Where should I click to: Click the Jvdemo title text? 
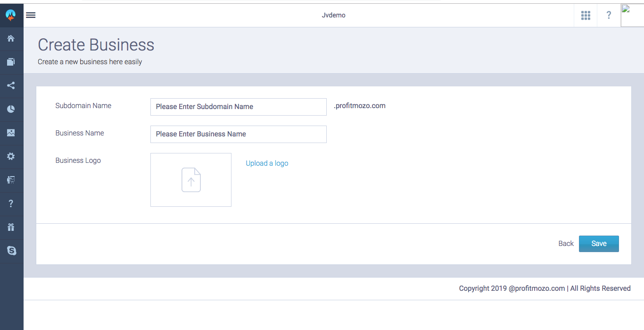tap(333, 15)
